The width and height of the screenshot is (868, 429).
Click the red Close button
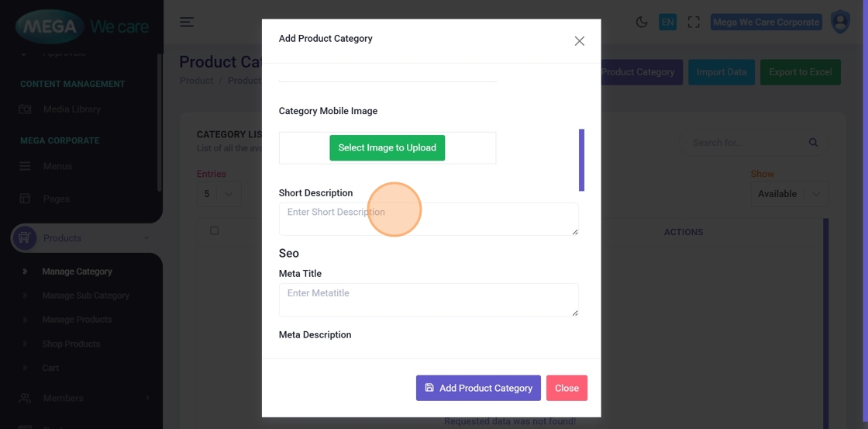[567, 388]
